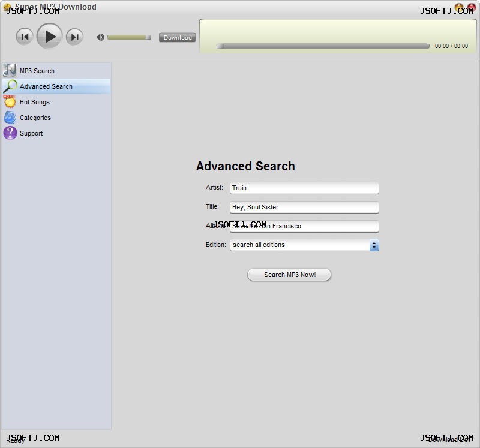Click the Categories blue icon

[x=10, y=118]
